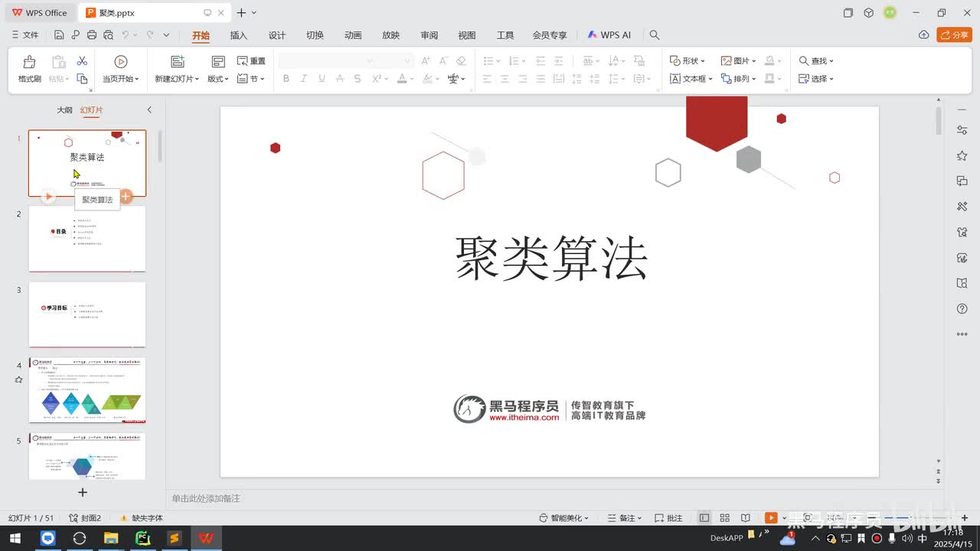The image size is (980, 551).
Task: Click the Share (分享) button
Action: (954, 35)
